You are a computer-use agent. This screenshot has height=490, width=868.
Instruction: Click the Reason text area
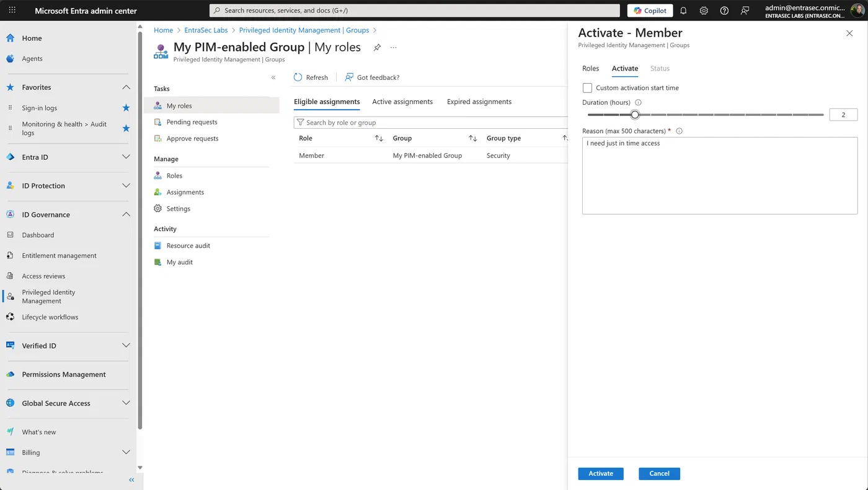click(x=720, y=176)
